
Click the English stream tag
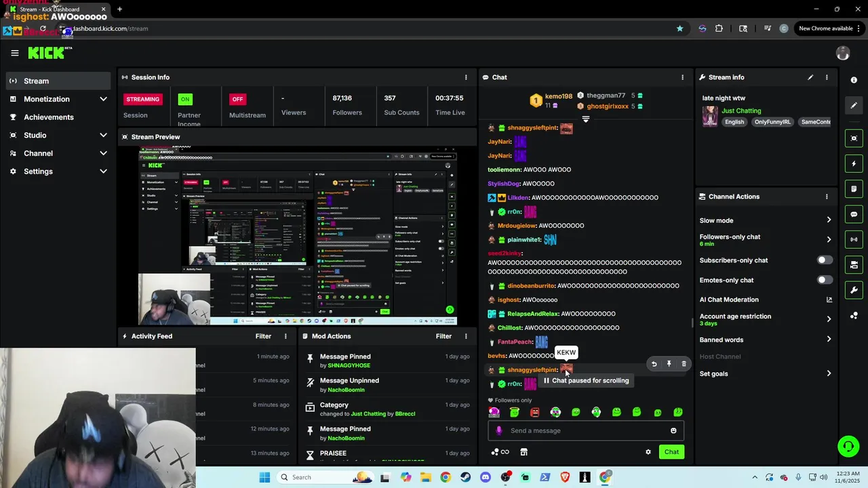pos(734,122)
